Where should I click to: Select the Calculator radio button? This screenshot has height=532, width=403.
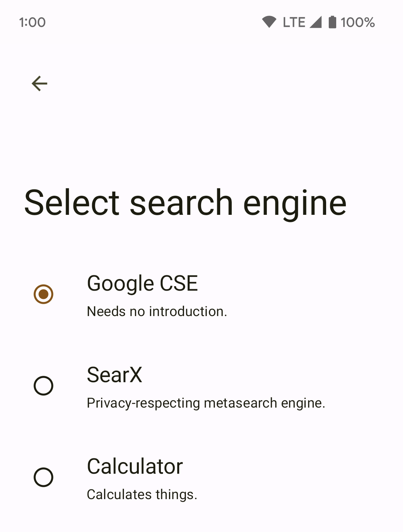point(44,477)
